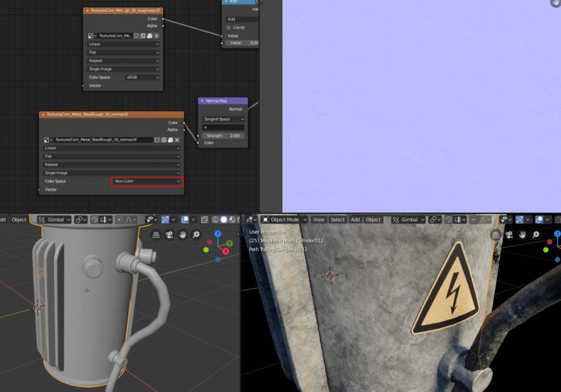Click pan hand icon in right viewport
561x392 pixels.
coord(523,235)
